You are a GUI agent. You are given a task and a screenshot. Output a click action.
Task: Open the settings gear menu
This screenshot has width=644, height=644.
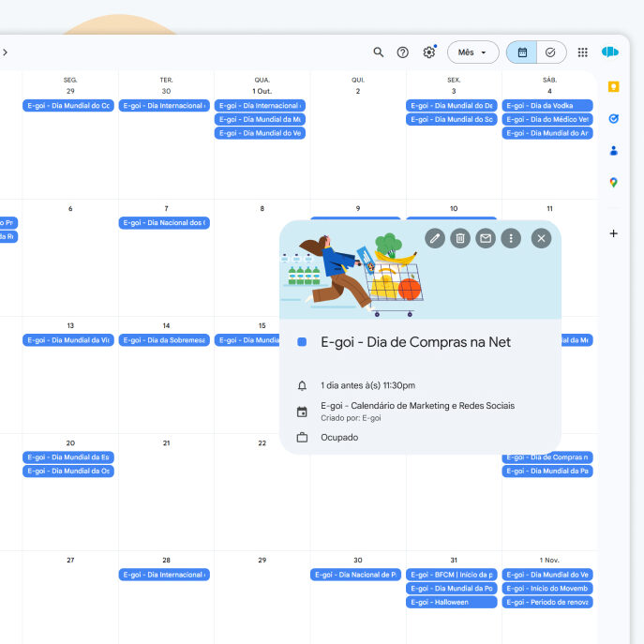(429, 52)
